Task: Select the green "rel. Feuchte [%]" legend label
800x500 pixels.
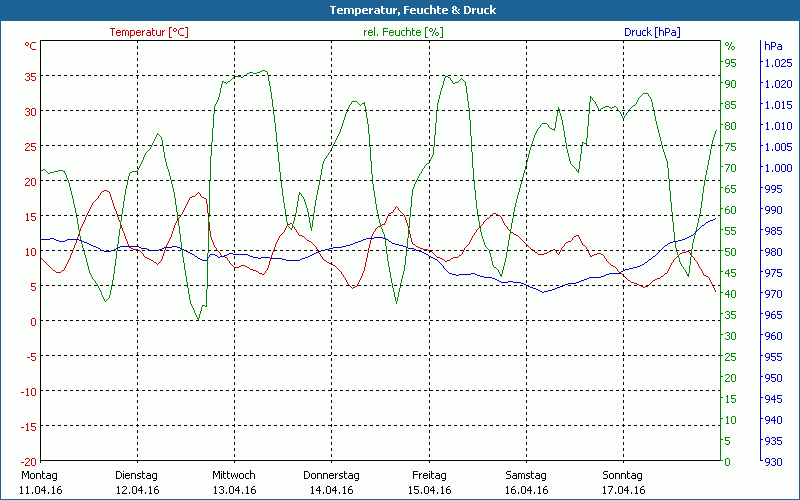Action: pos(403,32)
